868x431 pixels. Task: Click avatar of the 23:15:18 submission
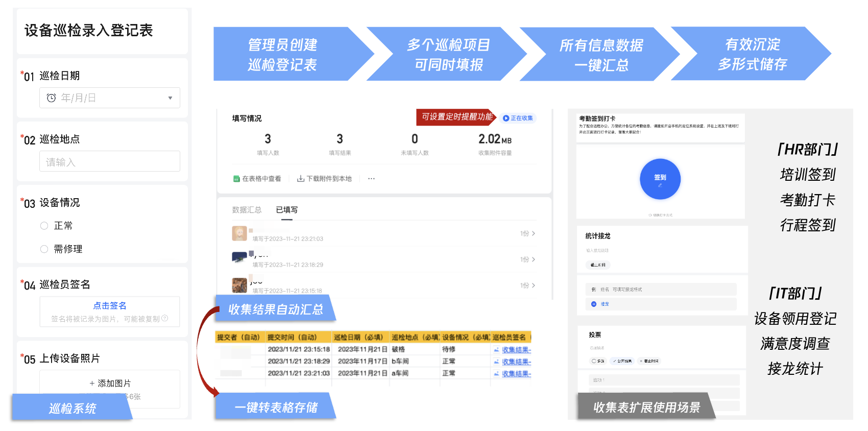tap(239, 285)
